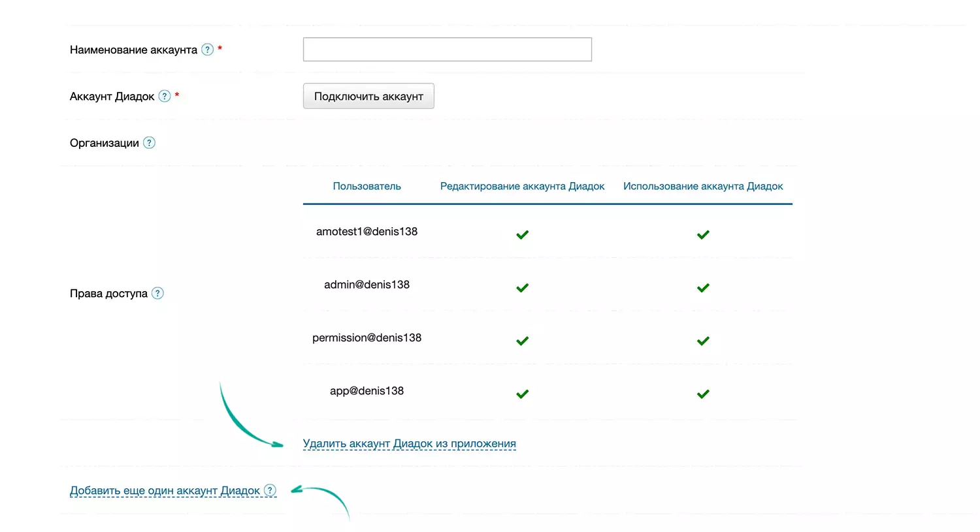Toggle usage permission for app@denis138
Viewport: 980px width, 532px height.
tap(703, 394)
